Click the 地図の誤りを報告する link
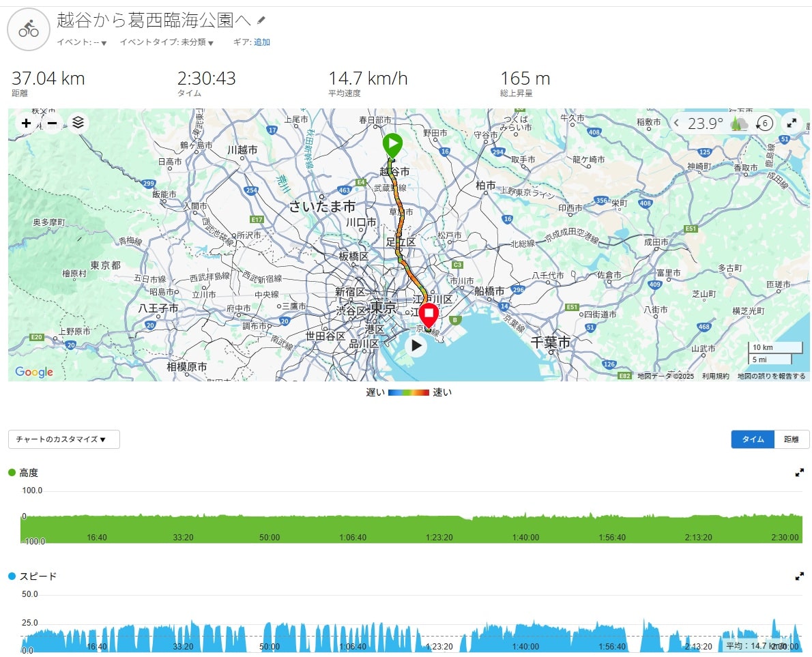Image resolution: width=812 pixels, height=657 pixels. point(771,377)
